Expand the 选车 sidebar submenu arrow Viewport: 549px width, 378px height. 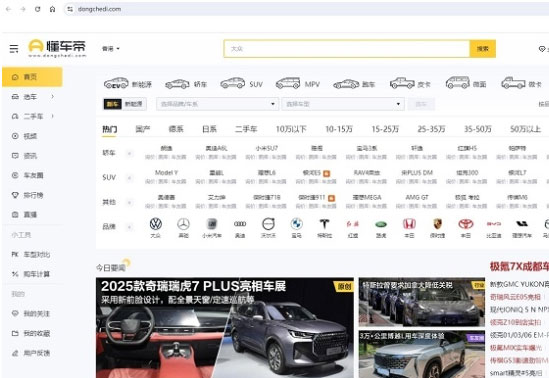[53, 96]
